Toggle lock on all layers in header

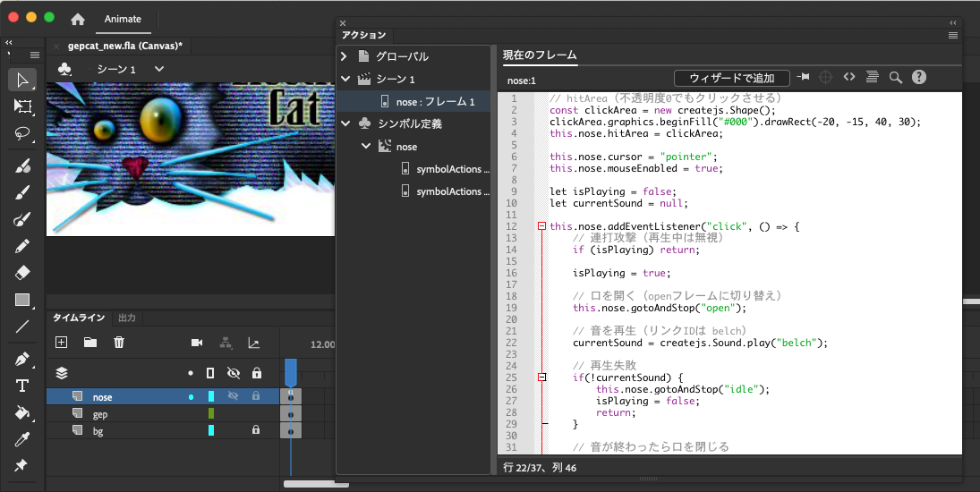click(x=256, y=373)
